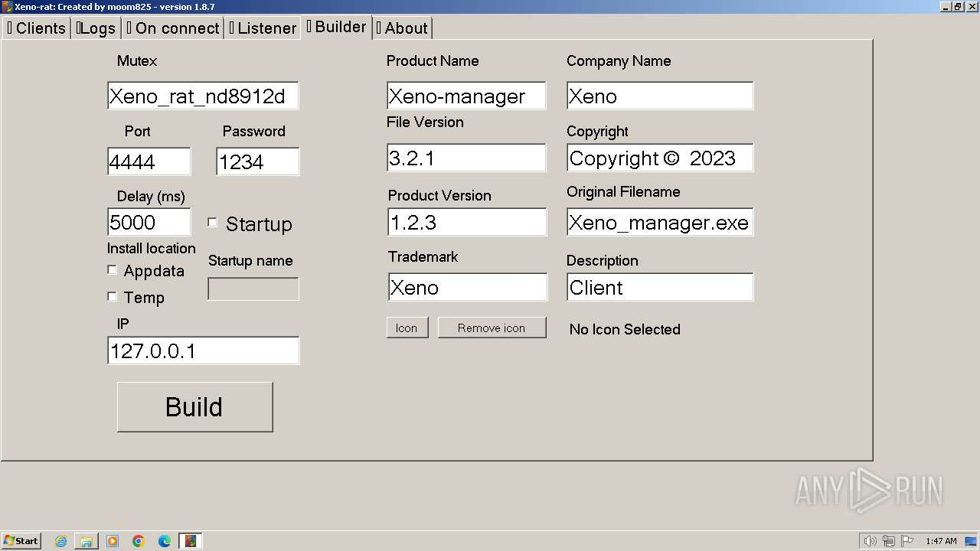Click the Mutex input field
This screenshot has width=980, height=551.
coord(203,96)
